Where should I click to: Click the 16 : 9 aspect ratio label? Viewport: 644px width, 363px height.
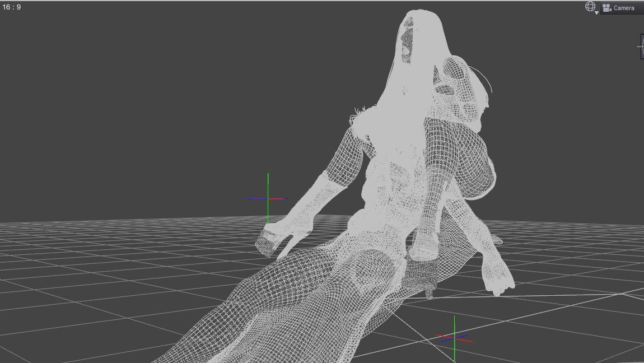coord(12,7)
